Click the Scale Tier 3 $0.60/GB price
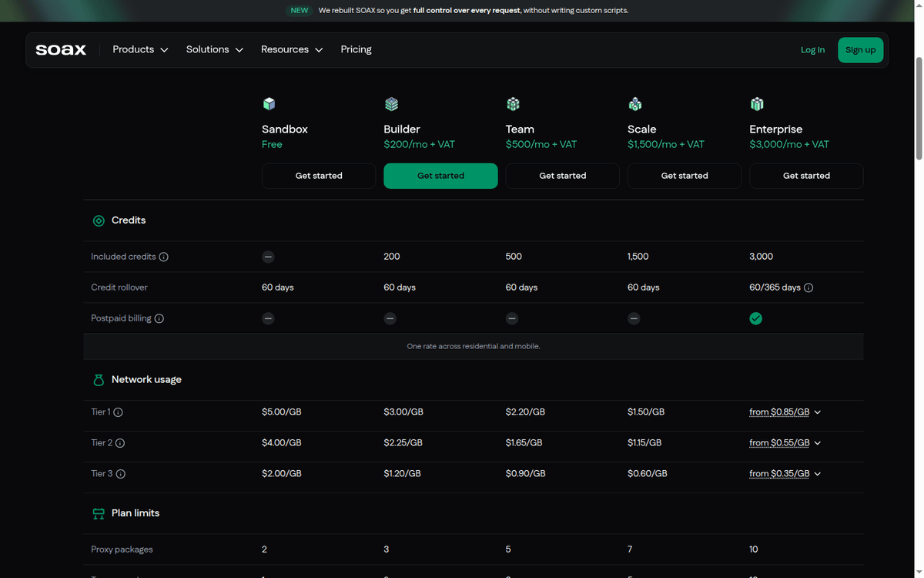Image resolution: width=924 pixels, height=578 pixels. (x=648, y=474)
